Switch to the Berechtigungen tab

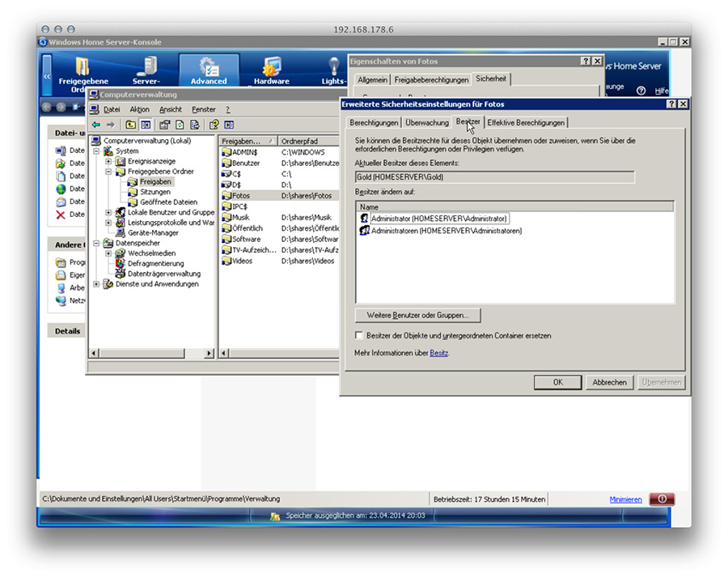point(374,122)
